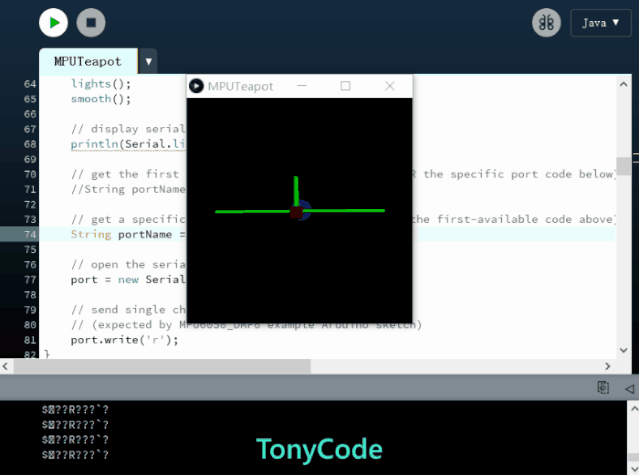Screen dimensions: 639x475
Task: Click the port.write('r') code line
Action: 124,340
